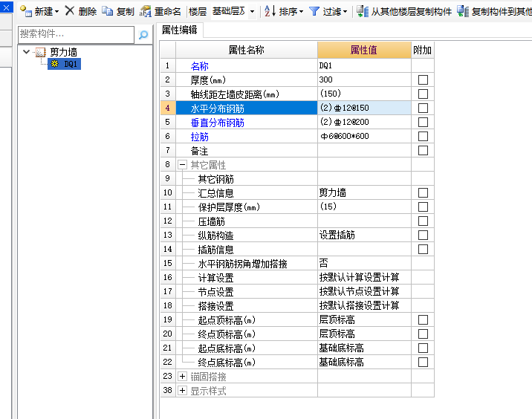
Task: Click the 按默认节点设置计算 value
Action: [x=364, y=291]
